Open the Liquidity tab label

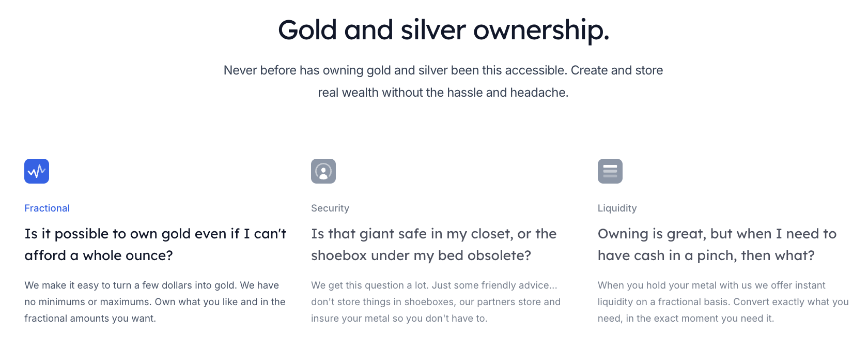tap(617, 208)
